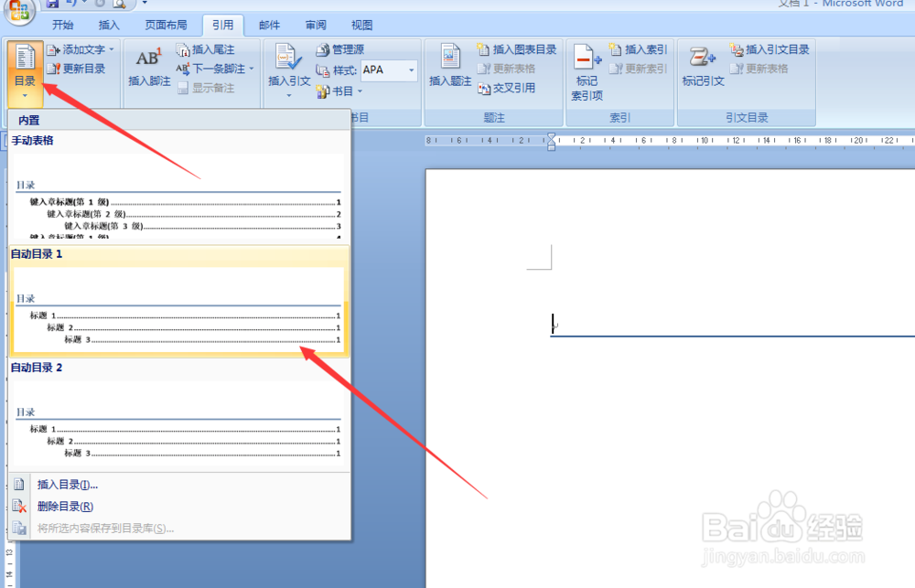915x588 pixels.
Task: Switch to the 插入 tab
Action: coord(109,25)
